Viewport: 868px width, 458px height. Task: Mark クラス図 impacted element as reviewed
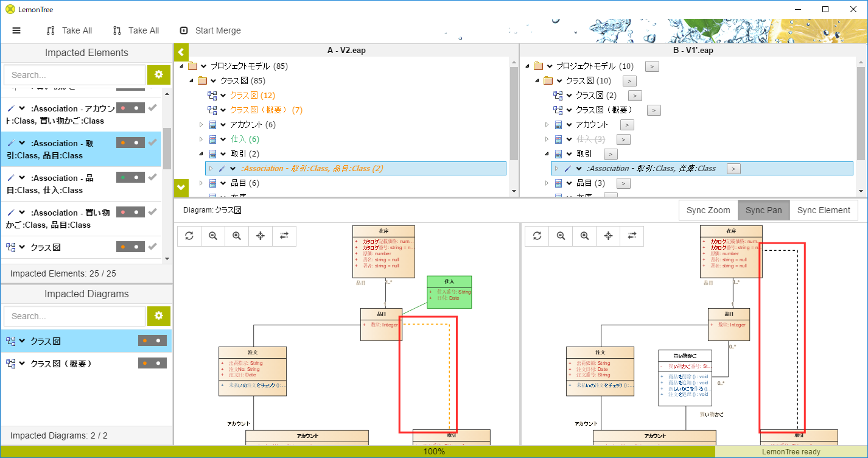(x=153, y=247)
